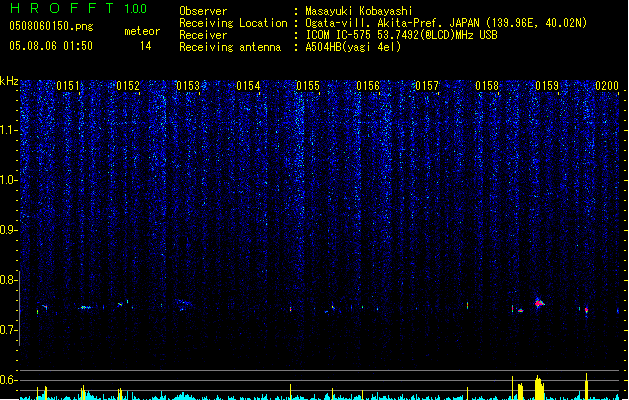Click the bright red meteor echo near 0159
This screenshot has height=400, width=629.
539,303
